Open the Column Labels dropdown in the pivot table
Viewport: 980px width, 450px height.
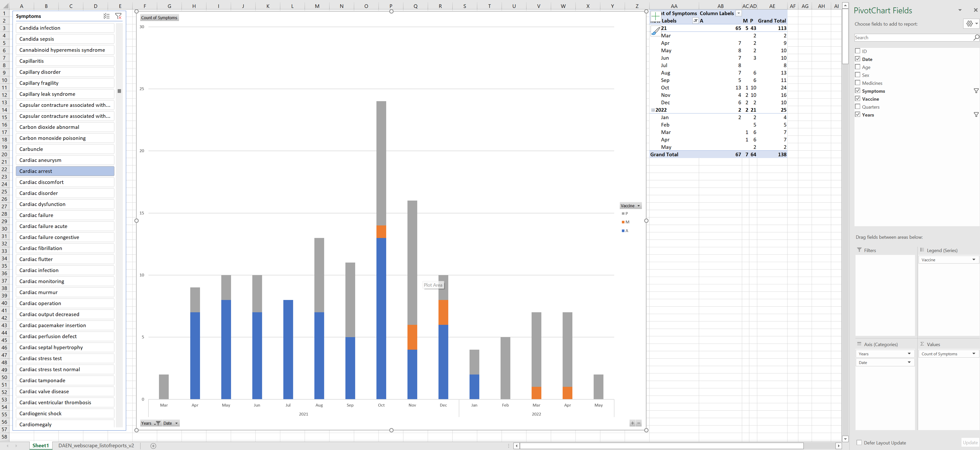739,13
